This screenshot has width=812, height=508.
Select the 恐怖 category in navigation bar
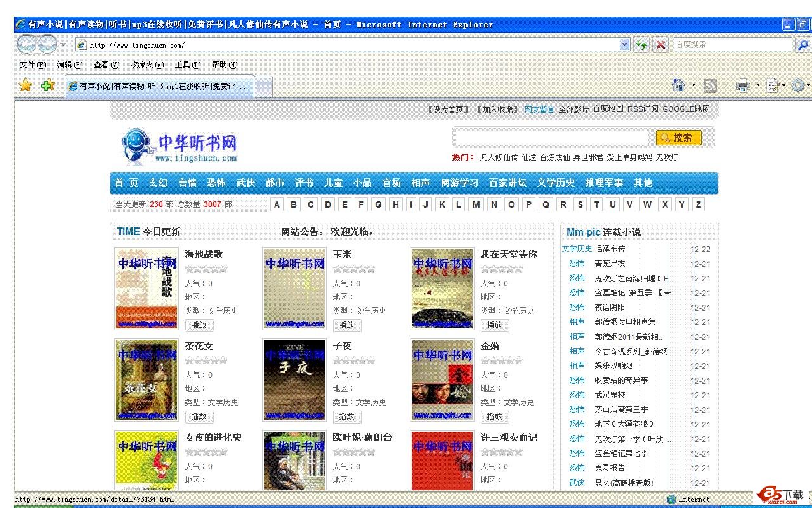[x=216, y=183]
